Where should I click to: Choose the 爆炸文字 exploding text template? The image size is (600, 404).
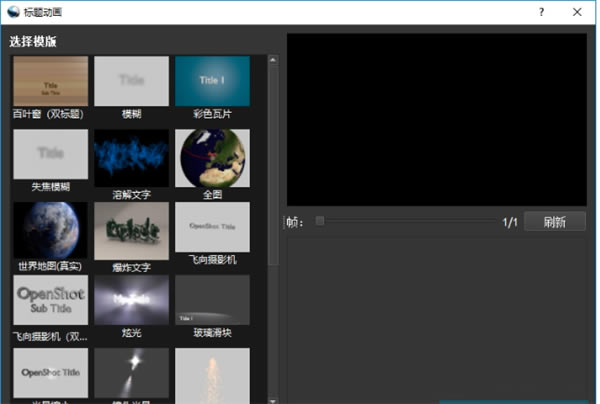click(131, 231)
